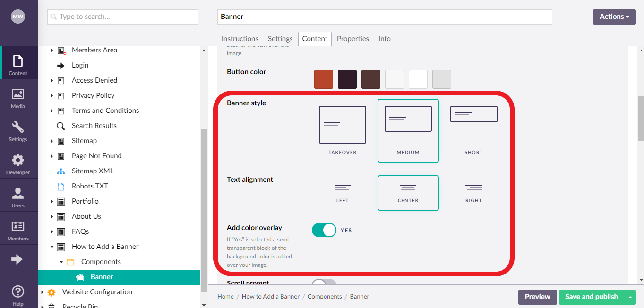644x308 pixels.
Task: Pick the brown button color swatch
Action: (371, 79)
